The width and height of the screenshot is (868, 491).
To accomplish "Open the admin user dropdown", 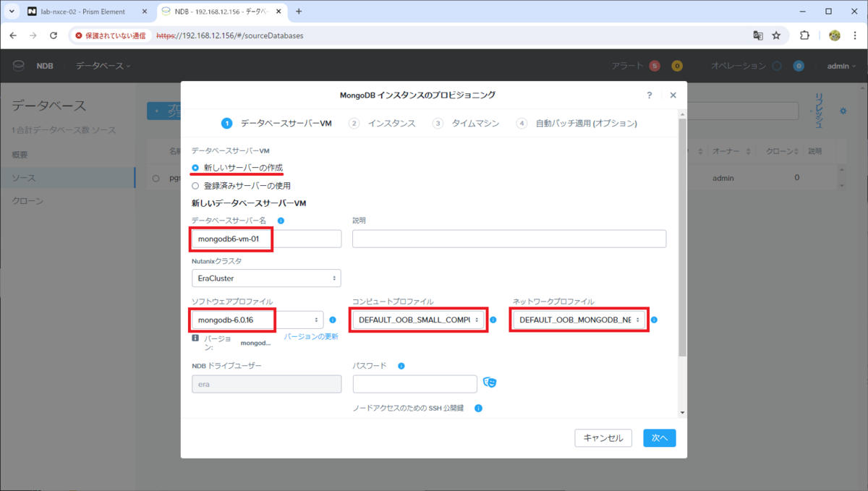I will [841, 66].
